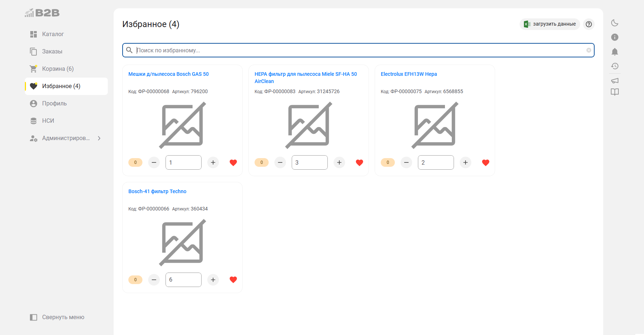The height and width of the screenshot is (335, 644).
Task: Open the announcements megaphone icon
Action: tap(615, 81)
